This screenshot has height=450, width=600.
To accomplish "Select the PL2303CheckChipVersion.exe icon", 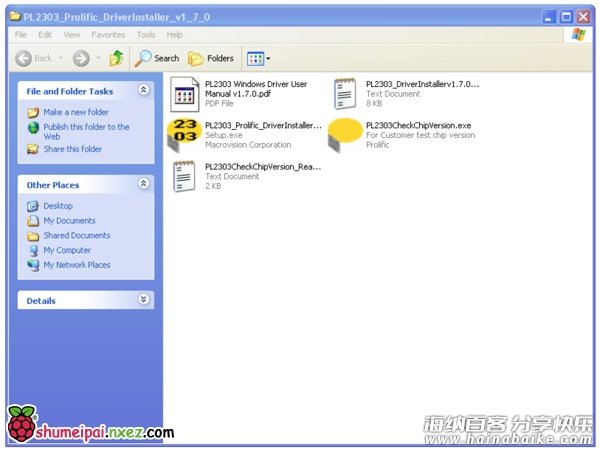I will tap(345, 134).
